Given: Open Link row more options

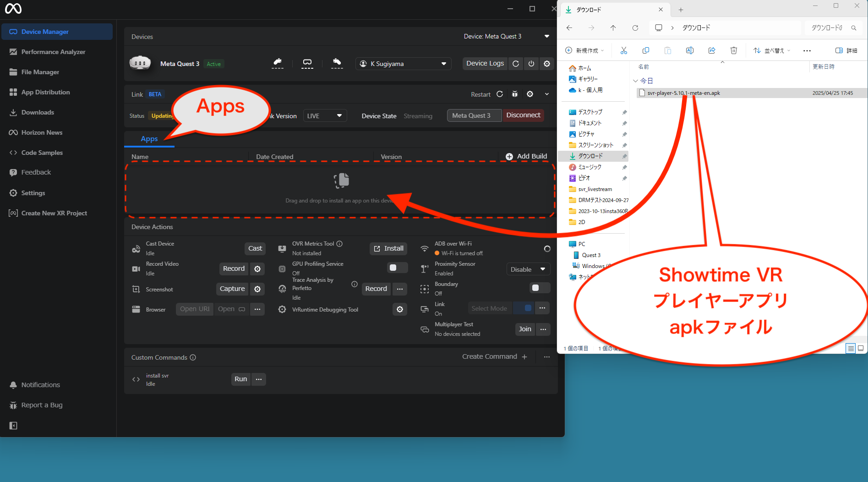Looking at the screenshot, I should click(542, 308).
